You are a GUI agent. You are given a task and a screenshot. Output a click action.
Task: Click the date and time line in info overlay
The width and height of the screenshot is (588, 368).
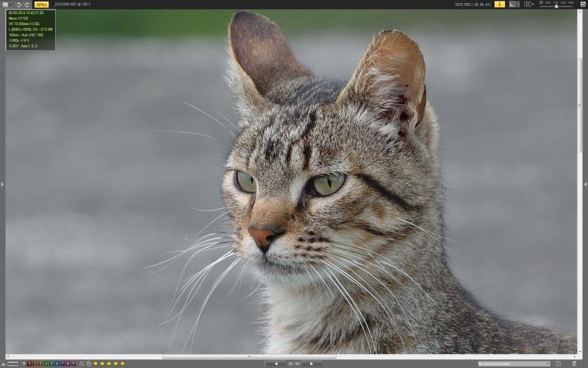tap(26, 13)
